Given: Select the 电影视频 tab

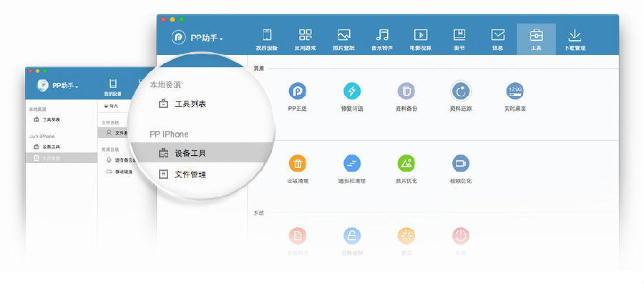Looking at the screenshot, I should point(421,39).
